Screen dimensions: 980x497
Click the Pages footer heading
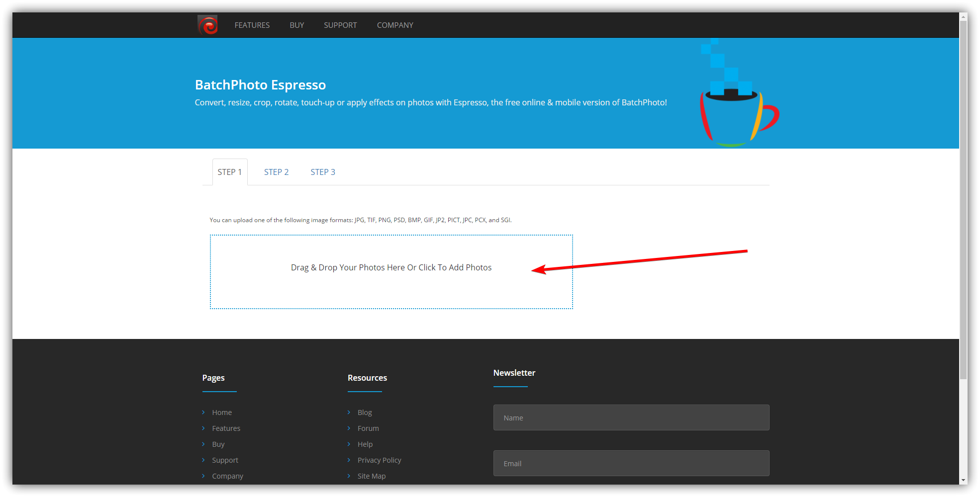click(213, 378)
